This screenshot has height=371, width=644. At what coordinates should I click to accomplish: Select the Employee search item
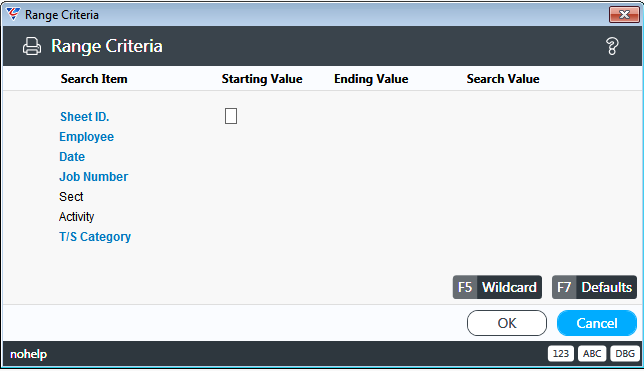(86, 137)
